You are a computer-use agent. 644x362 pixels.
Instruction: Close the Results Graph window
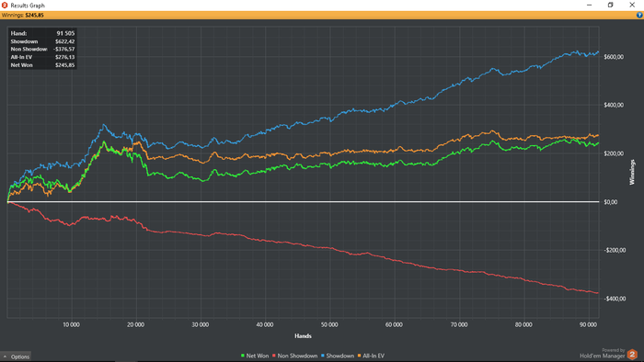(632, 6)
